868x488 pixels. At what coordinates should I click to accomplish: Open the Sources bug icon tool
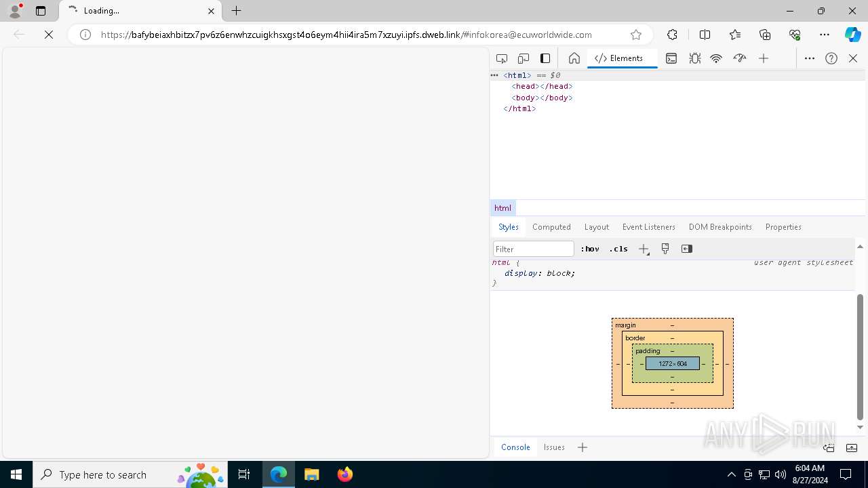pos(695,58)
